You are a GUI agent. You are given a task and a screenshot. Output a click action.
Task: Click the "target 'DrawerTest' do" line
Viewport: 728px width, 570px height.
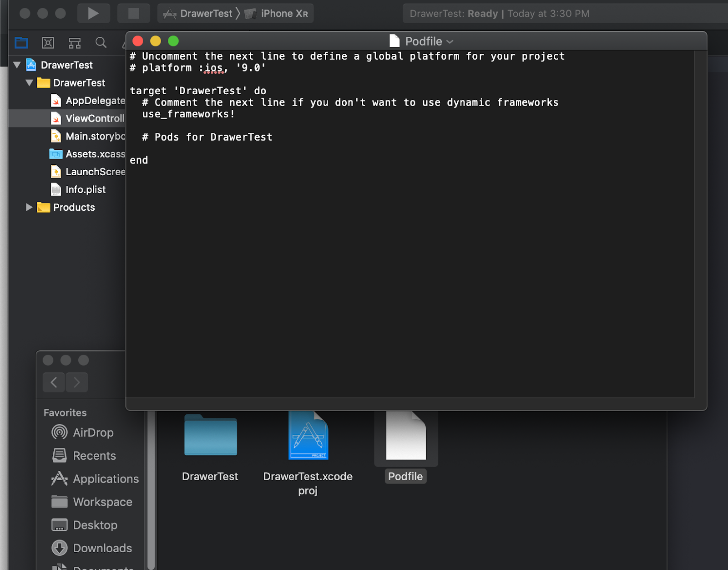[x=198, y=91]
